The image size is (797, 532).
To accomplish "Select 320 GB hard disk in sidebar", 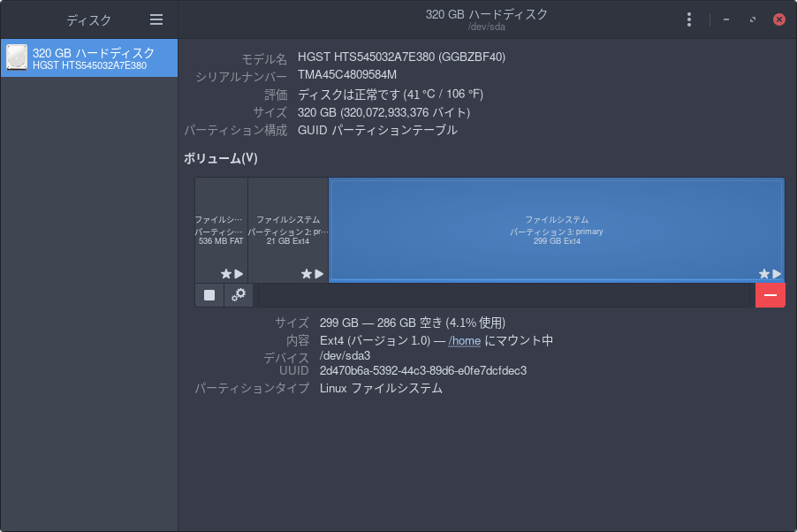I will [x=93, y=58].
